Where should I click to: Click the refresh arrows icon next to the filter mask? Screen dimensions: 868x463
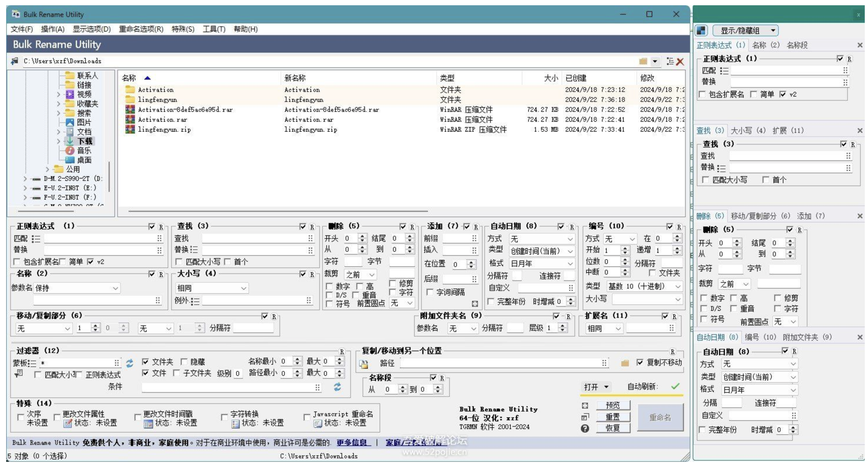pyautogui.click(x=129, y=363)
